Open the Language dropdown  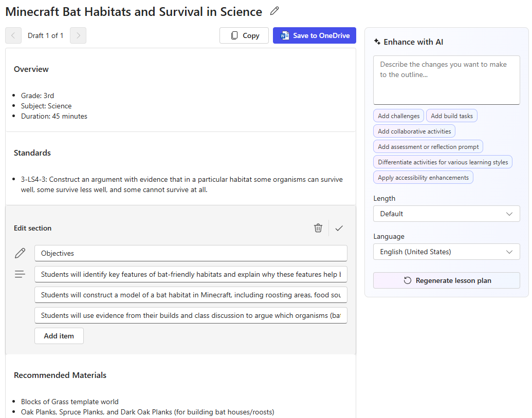447,252
